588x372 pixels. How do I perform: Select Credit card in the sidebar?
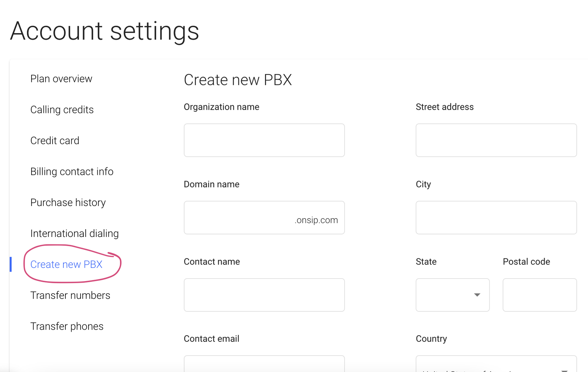[55, 141]
